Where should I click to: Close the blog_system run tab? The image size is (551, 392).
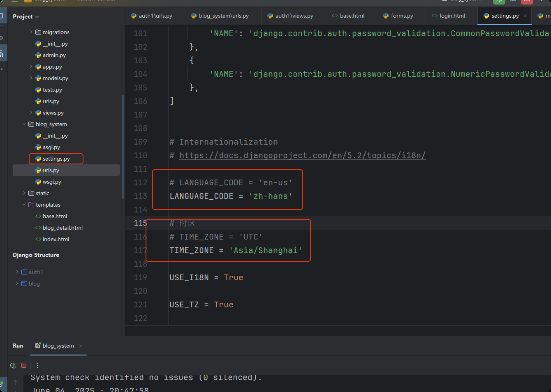pyautogui.click(x=81, y=346)
